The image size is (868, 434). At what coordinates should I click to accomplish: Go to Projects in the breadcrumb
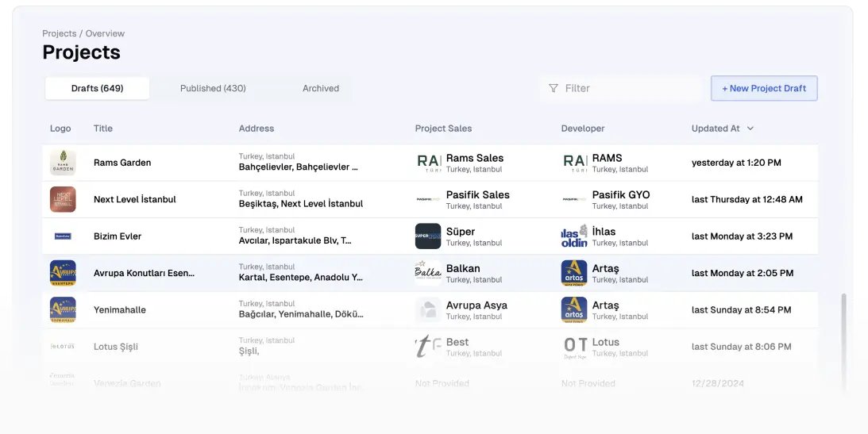60,34
